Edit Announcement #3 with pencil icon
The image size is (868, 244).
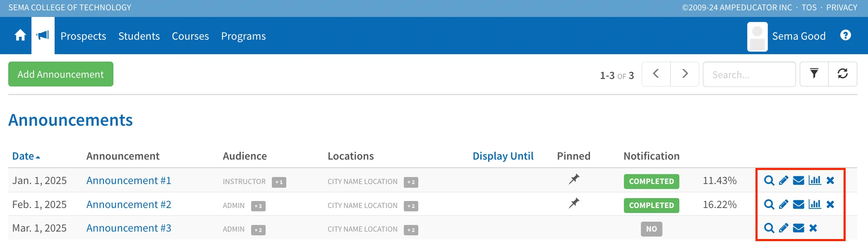click(784, 228)
